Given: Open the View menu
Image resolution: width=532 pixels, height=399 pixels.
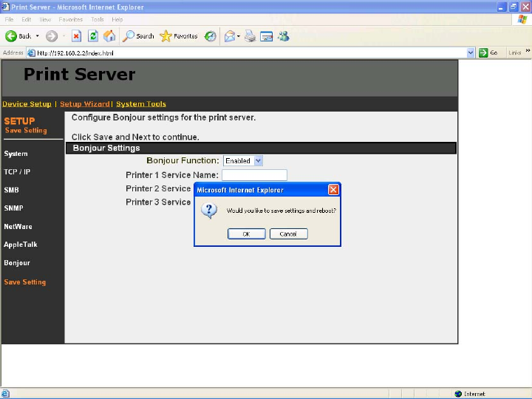Looking at the screenshot, I should [x=45, y=19].
